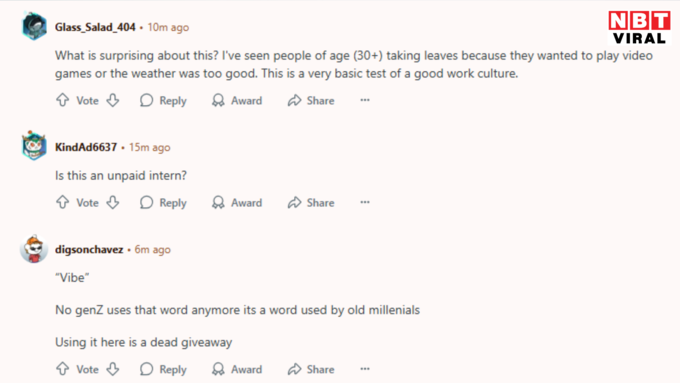Reply to Glass_Salad_404's comment
The height and width of the screenshot is (383, 680).
(163, 100)
